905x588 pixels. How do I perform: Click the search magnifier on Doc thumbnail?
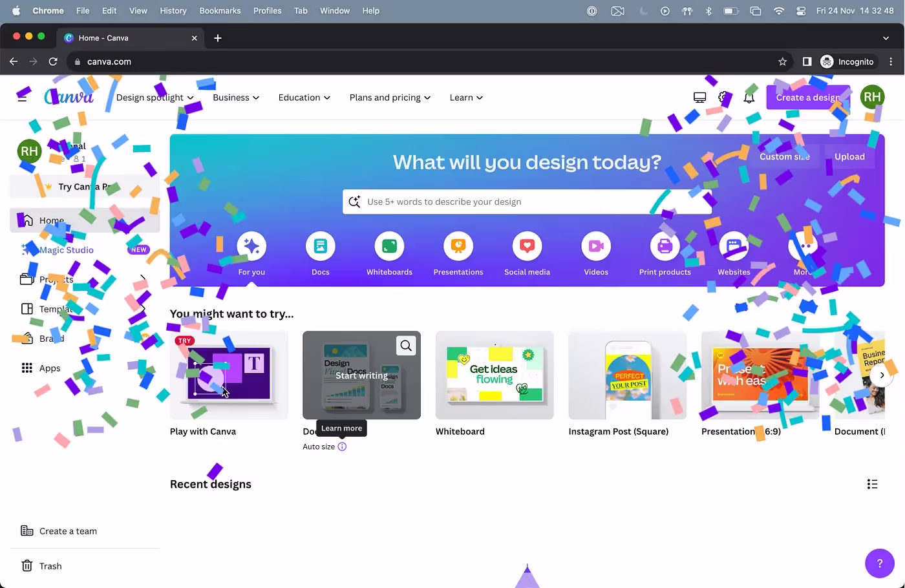tap(406, 346)
